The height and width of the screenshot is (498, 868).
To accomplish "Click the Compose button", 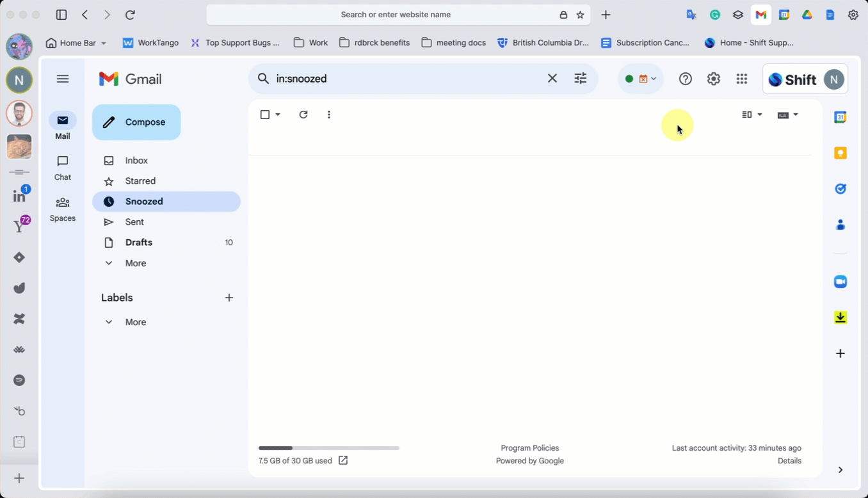I will 136,122.
